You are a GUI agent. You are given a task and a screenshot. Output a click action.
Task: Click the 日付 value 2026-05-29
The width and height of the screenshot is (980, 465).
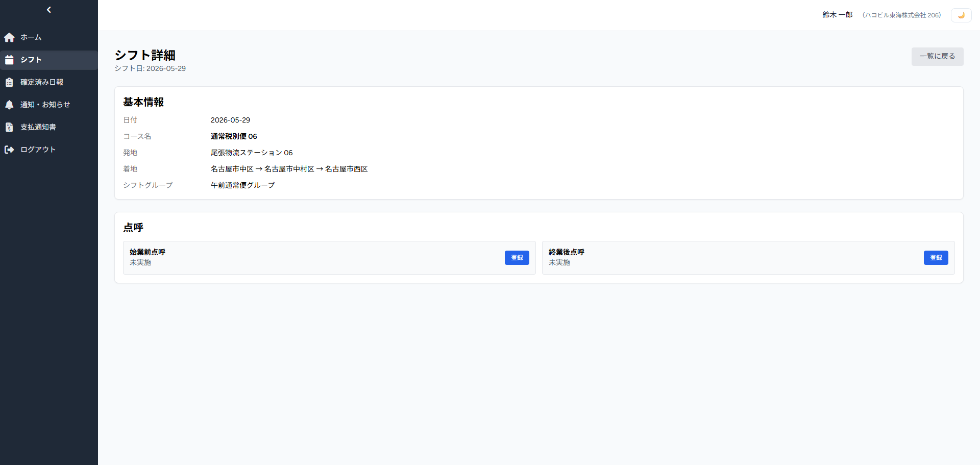coord(230,120)
